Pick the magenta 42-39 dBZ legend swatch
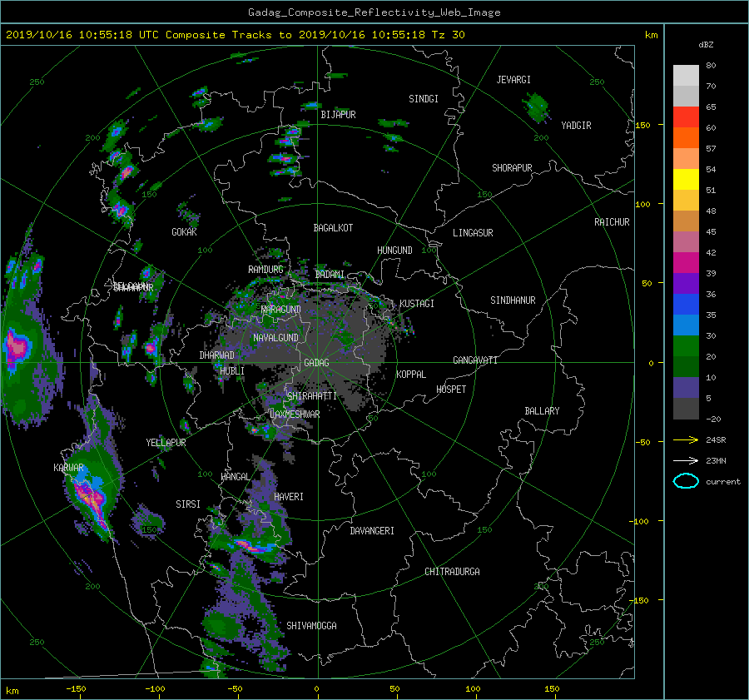This screenshot has height=700, width=749. pos(686,262)
